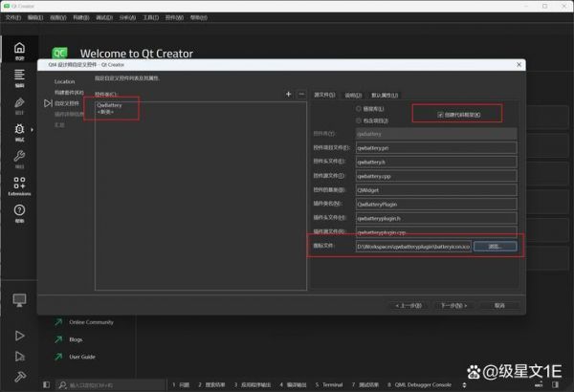This screenshot has width=574, height=392.
Task: Switch to Edit mode icon
Action: click(19, 77)
